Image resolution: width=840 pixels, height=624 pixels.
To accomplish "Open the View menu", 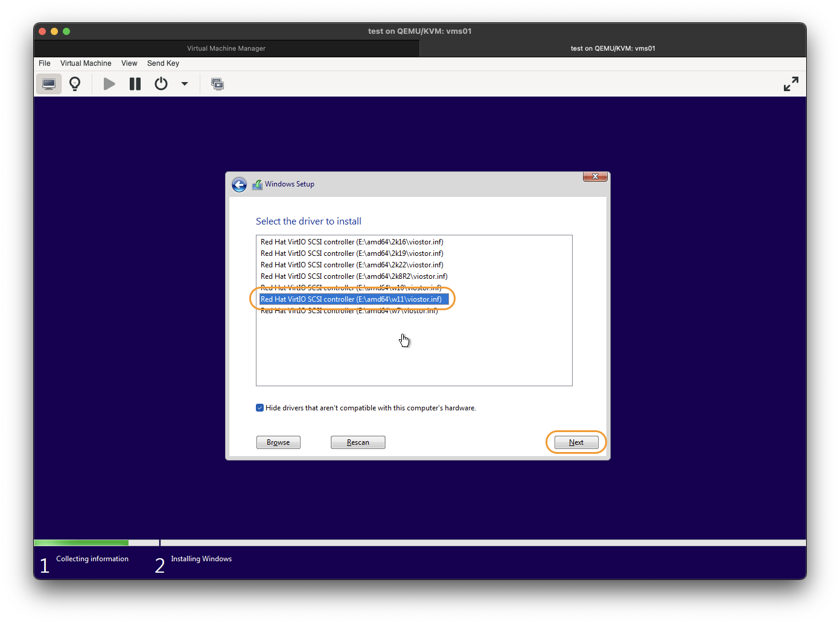I will click(129, 63).
